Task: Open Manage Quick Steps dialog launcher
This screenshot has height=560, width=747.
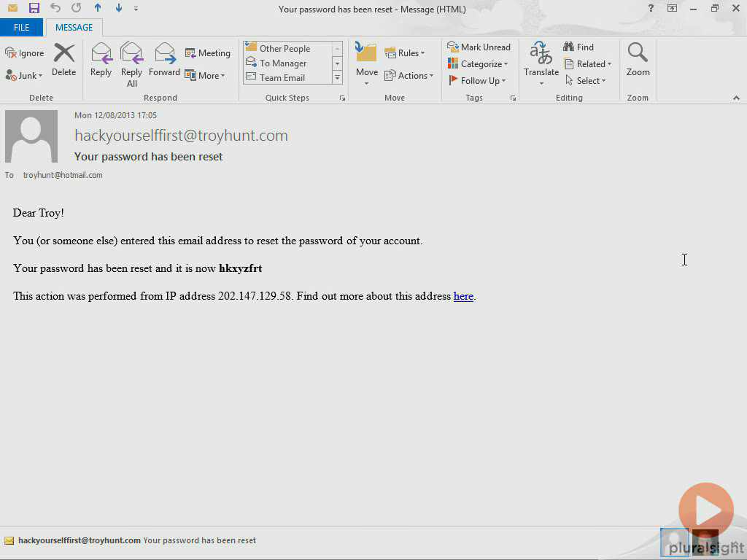Action: click(x=342, y=98)
